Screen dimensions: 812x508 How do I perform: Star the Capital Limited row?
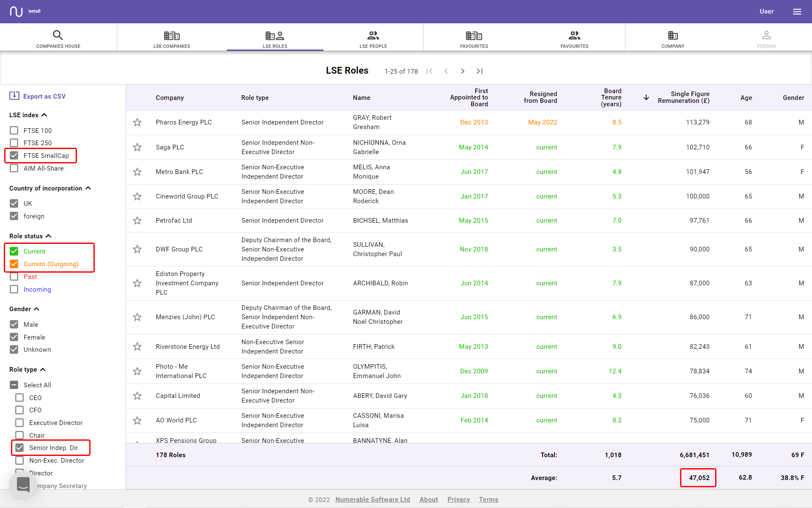click(137, 396)
